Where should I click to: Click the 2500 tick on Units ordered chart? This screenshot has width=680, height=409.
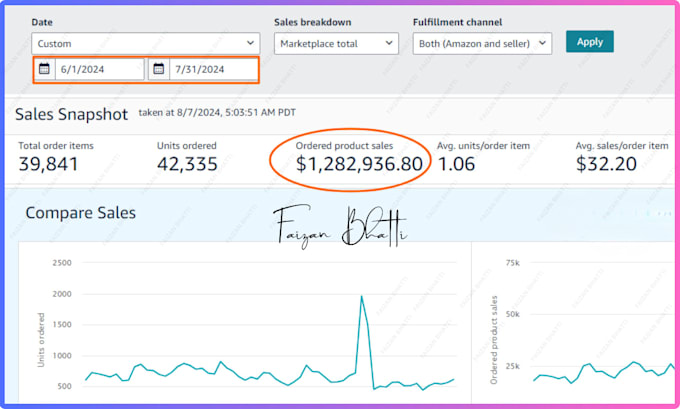pyautogui.click(x=62, y=263)
